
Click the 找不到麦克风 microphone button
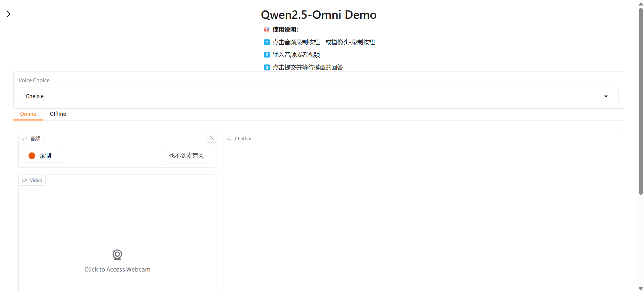(186, 156)
